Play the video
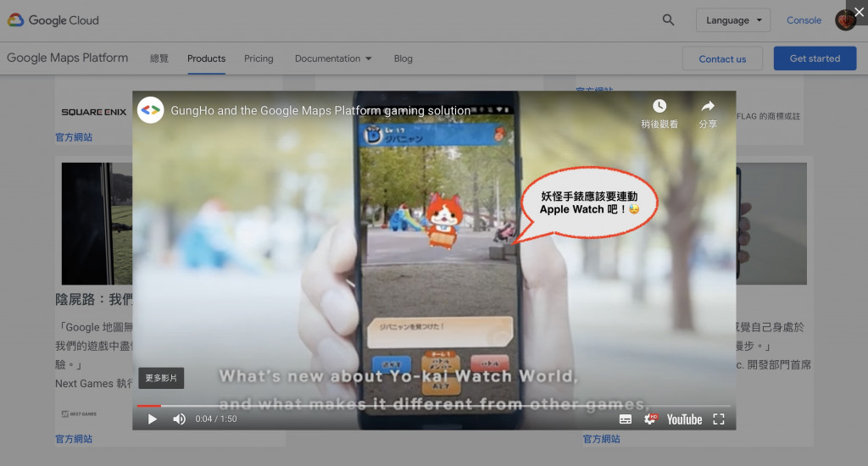Image resolution: width=868 pixels, height=466 pixels. coord(153,419)
